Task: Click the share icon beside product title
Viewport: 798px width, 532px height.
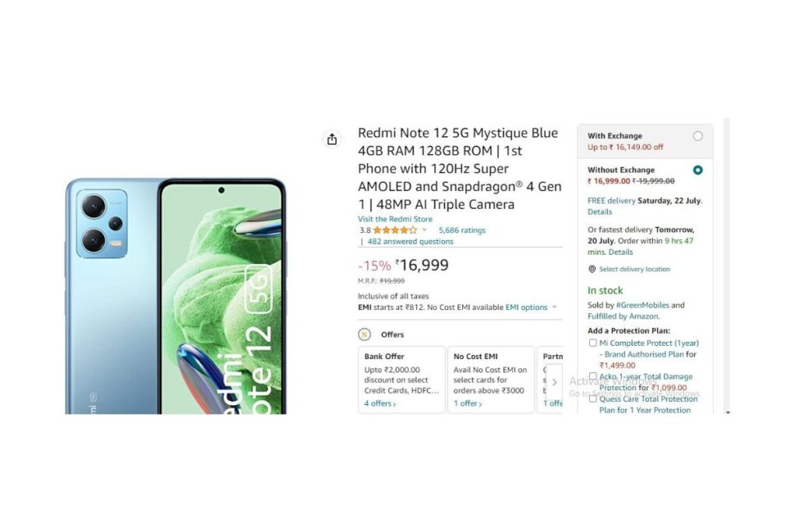Action: [332, 139]
